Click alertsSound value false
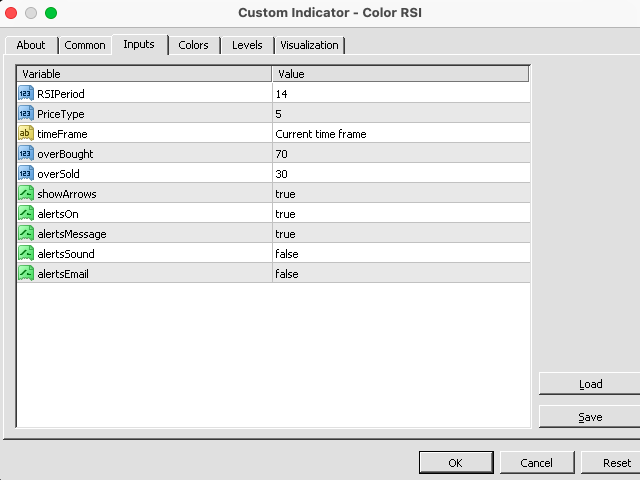The height and width of the screenshot is (480, 640). coord(287,254)
